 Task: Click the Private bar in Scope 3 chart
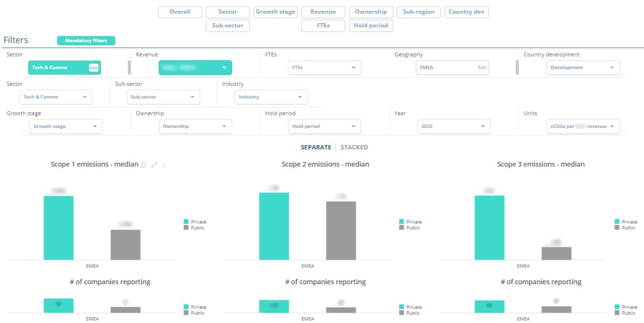[x=489, y=227]
